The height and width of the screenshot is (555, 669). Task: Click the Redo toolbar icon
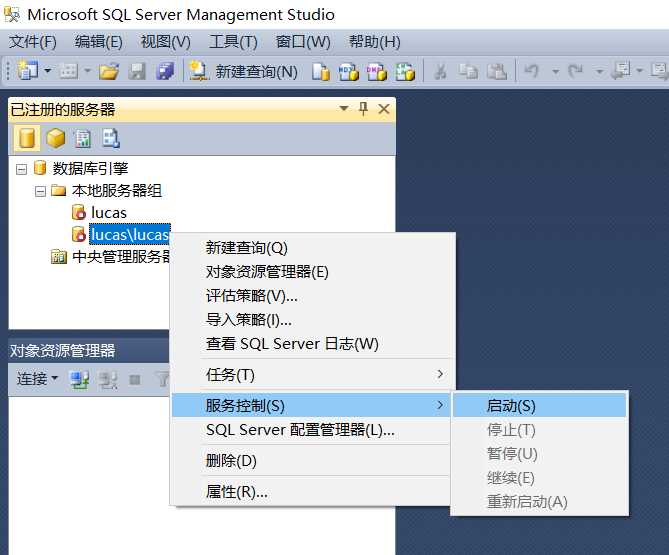point(576,71)
